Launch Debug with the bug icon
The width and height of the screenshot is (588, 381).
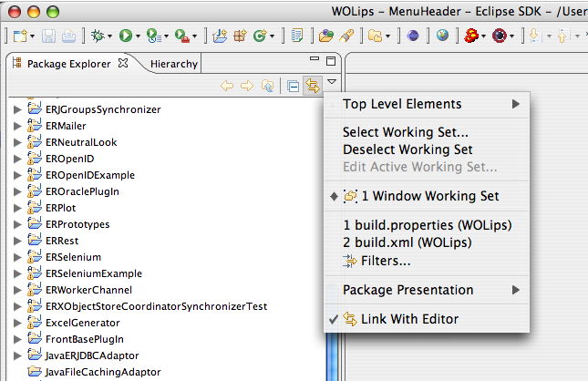[x=98, y=36]
